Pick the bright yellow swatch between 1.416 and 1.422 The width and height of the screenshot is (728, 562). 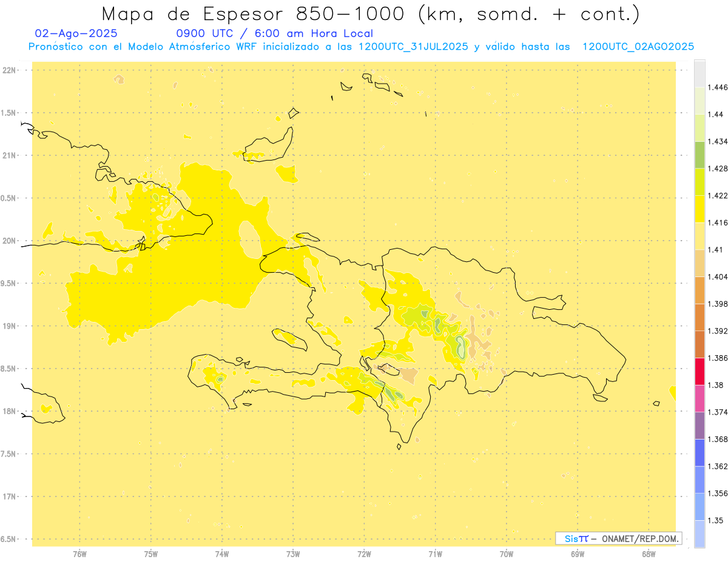(x=699, y=209)
